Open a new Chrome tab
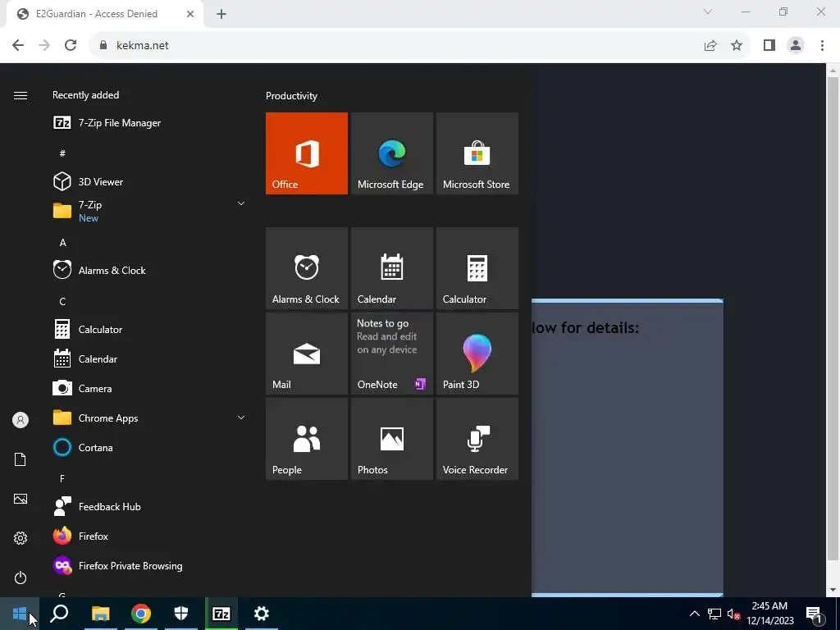 click(221, 14)
